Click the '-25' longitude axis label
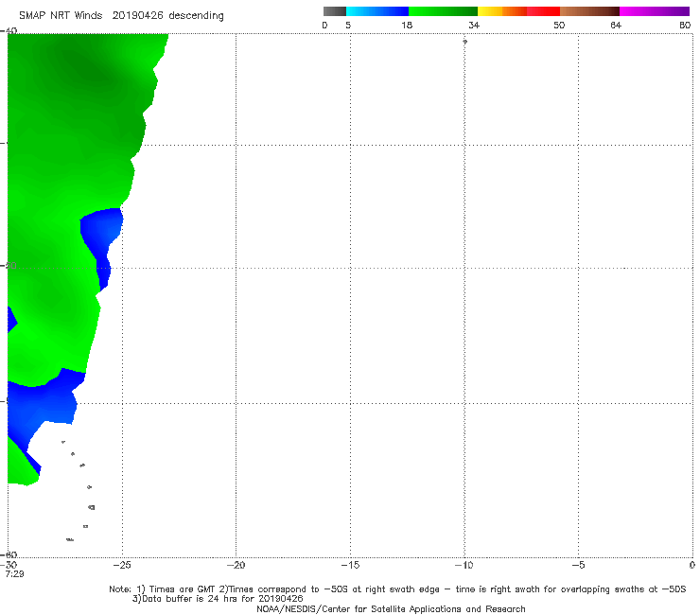Screen dimensions: 700x615 [122, 565]
